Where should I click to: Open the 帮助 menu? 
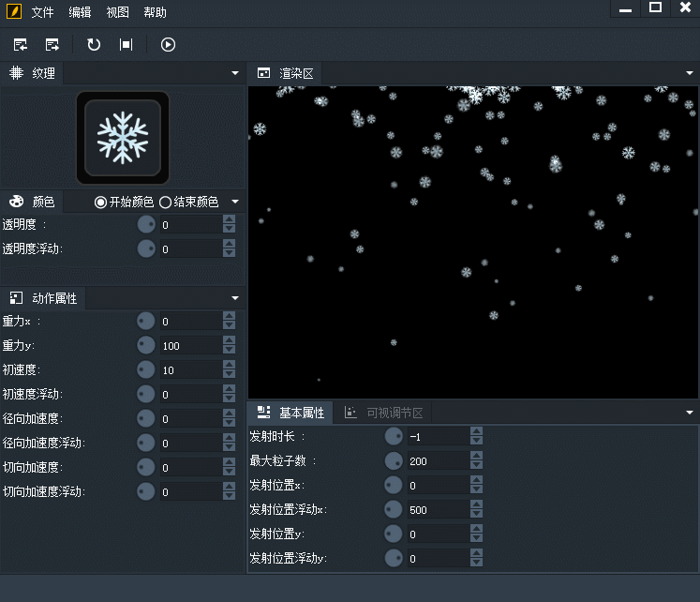155,12
